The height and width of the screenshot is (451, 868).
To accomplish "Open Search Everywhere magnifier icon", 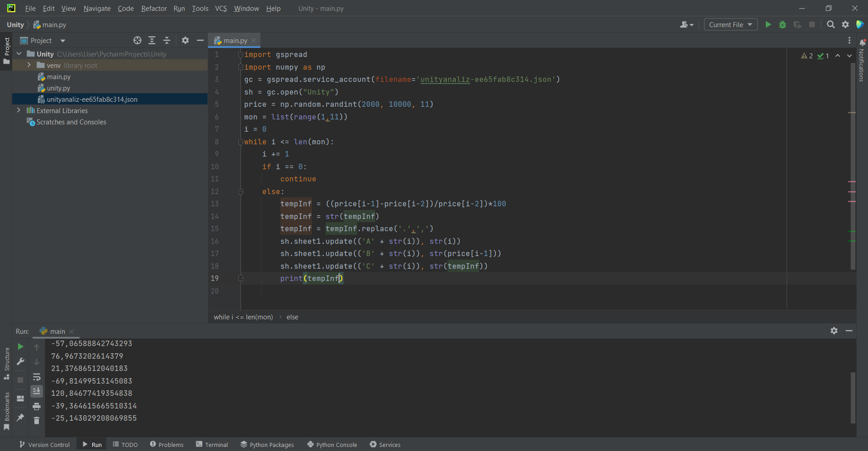I will (x=831, y=24).
